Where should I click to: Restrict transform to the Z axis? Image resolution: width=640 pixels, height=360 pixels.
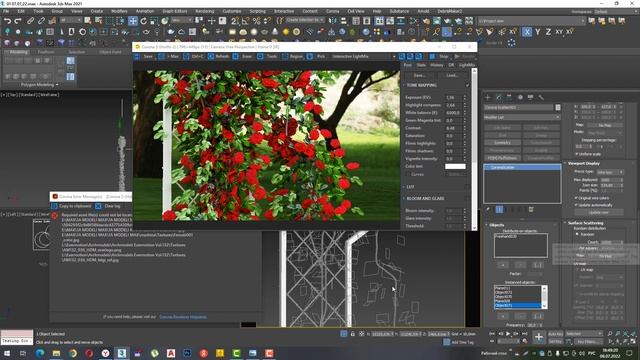point(548,32)
